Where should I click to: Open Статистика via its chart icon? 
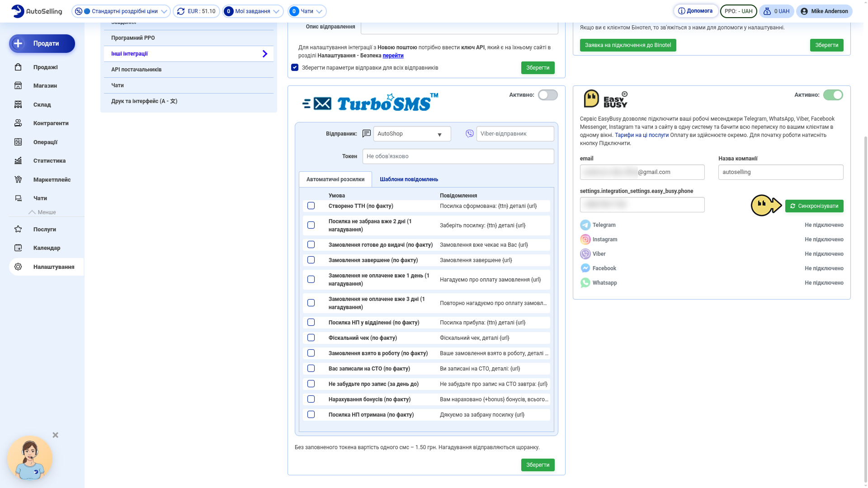pyautogui.click(x=18, y=160)
